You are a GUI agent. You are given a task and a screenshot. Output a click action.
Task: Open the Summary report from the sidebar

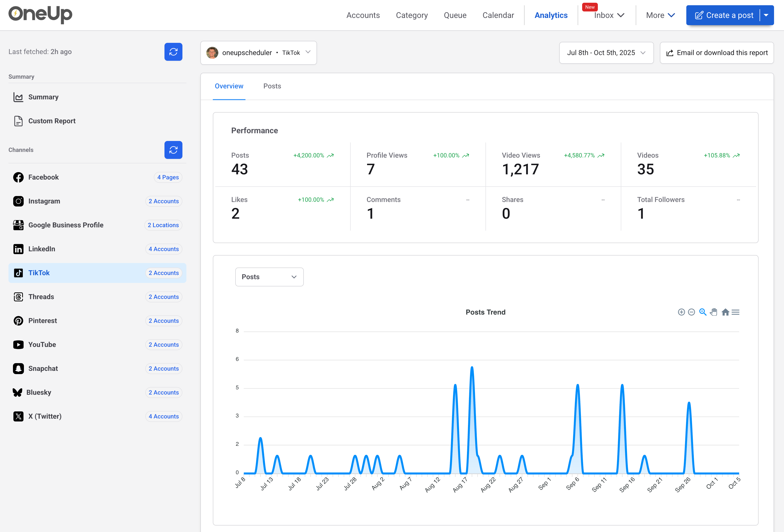pyautogui.click(x=43, y=97)
